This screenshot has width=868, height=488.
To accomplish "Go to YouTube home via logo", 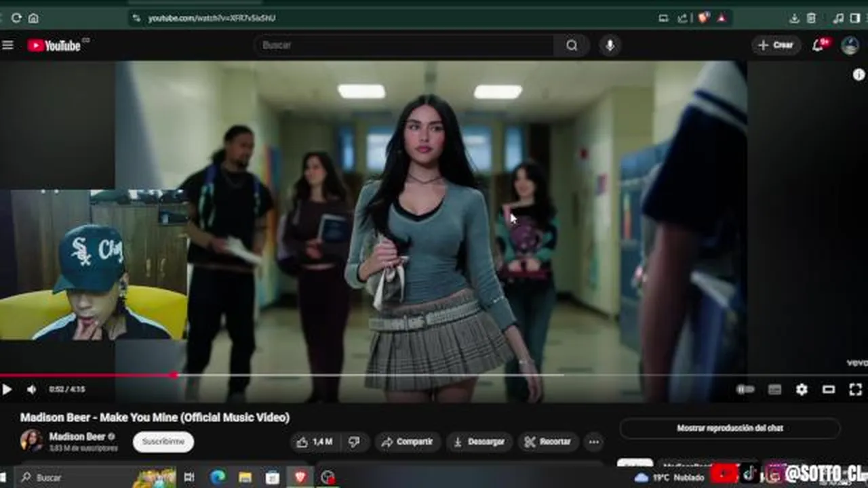I will [54, 45].
